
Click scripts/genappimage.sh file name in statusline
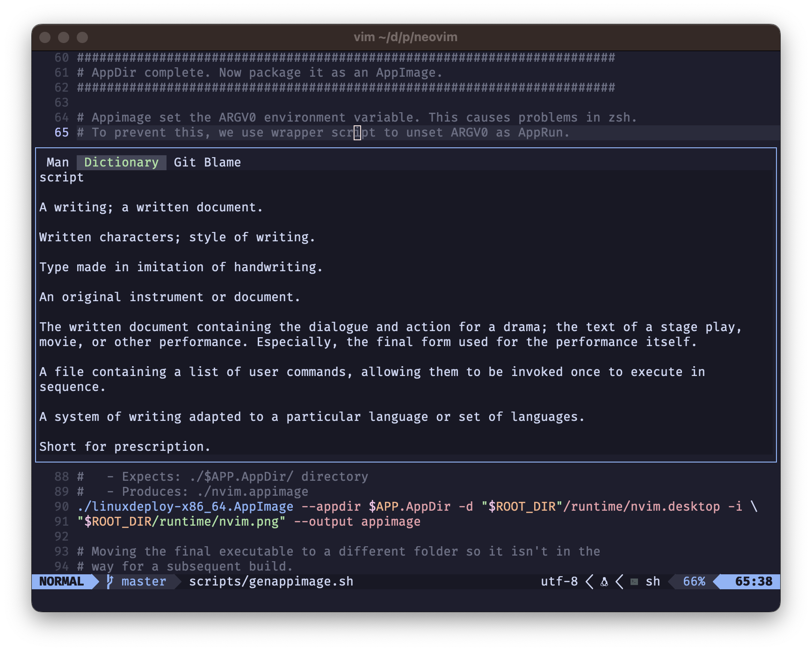pyautogui.click(x=271, y=581)
